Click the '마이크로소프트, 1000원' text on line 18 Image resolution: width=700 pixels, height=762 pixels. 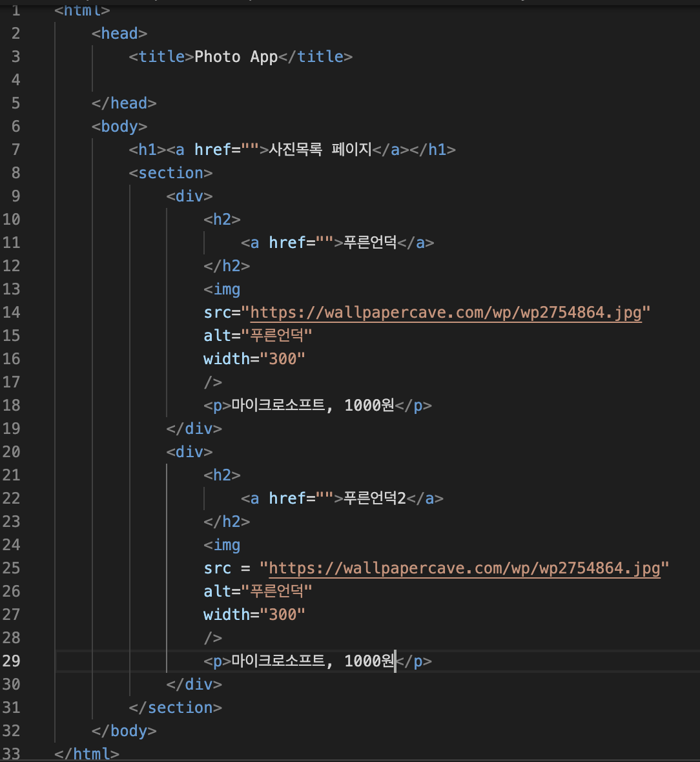313,406
